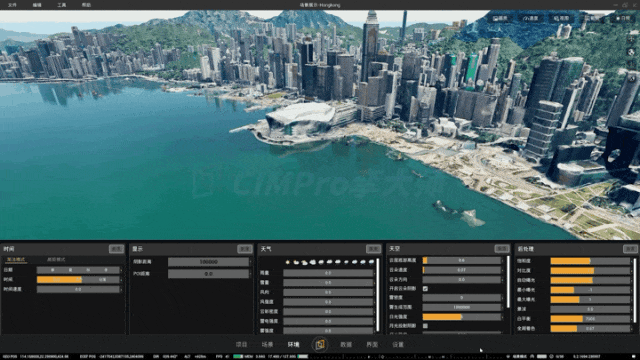Click the rightmost button in viewport top-right bar
The image size is (640, 360).
(x=623, y=18)
